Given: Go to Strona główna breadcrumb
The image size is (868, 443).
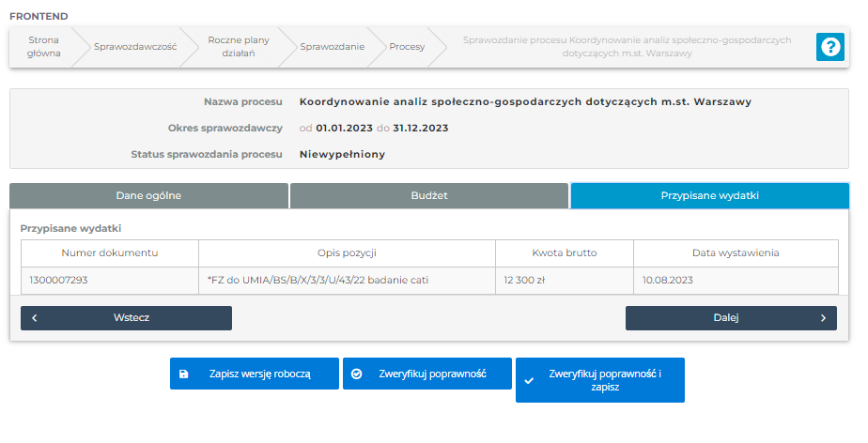Looking at the screenshot, I should coord(43,47).
